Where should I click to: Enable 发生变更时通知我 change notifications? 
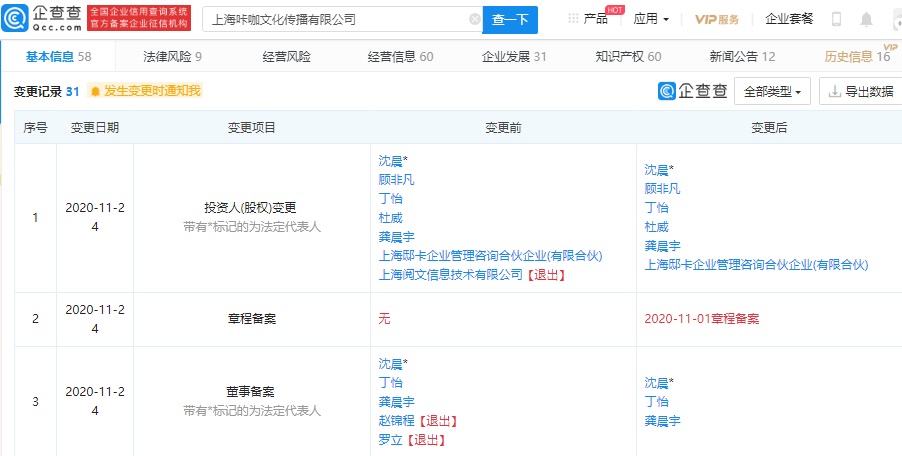click(x=145, y=91)
